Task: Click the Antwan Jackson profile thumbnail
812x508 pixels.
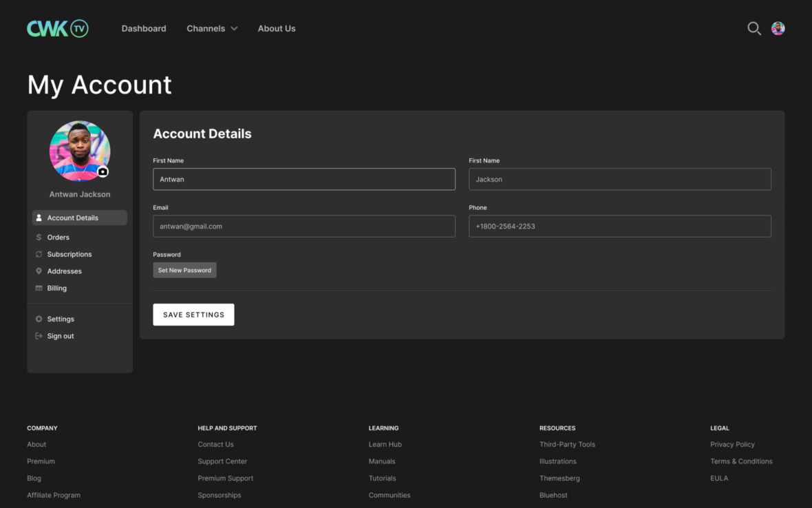Action: tap(79, 151)
